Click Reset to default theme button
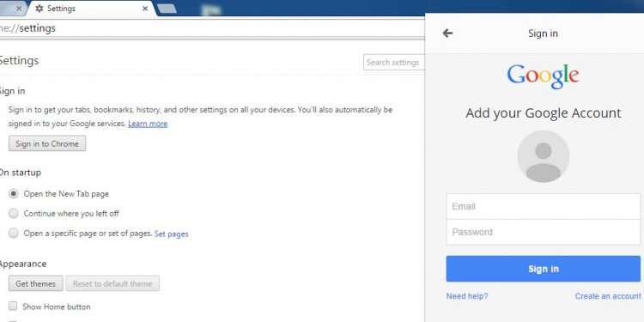644x322 pixels. pyautogui.click(x=112, y=283)
